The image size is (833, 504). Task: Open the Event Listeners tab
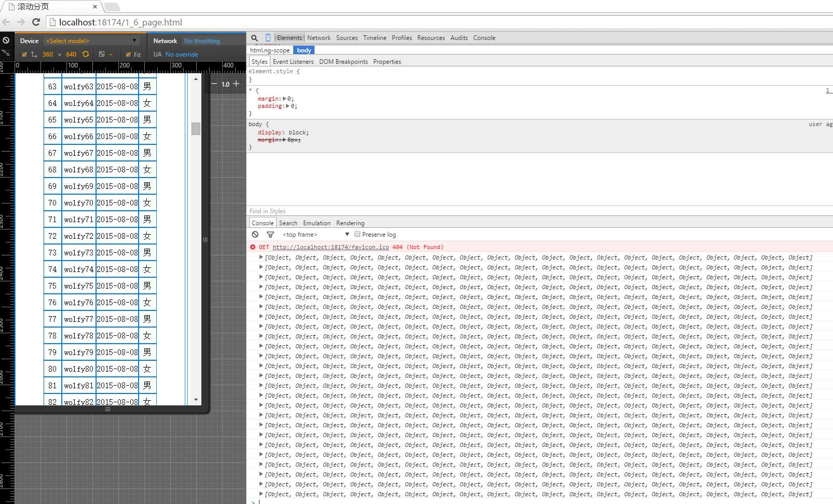[293, 62]
